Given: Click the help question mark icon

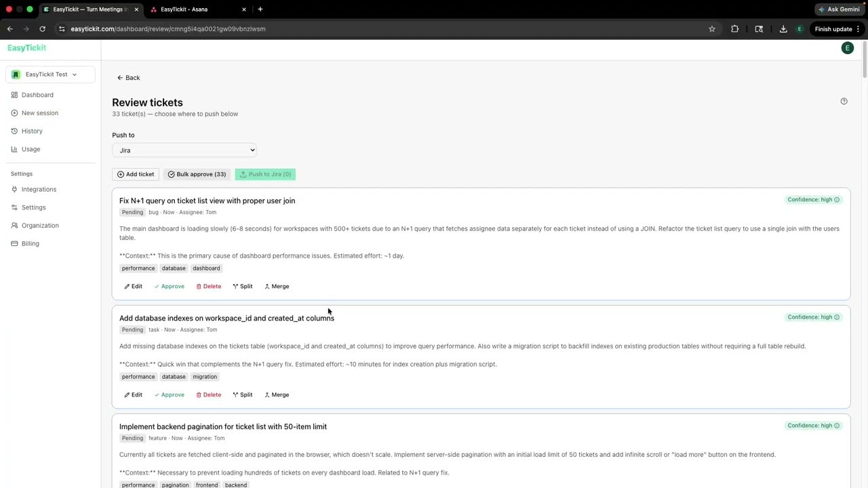Looking at the screenshot, I should pyautogui.click(x=844, y=101).
